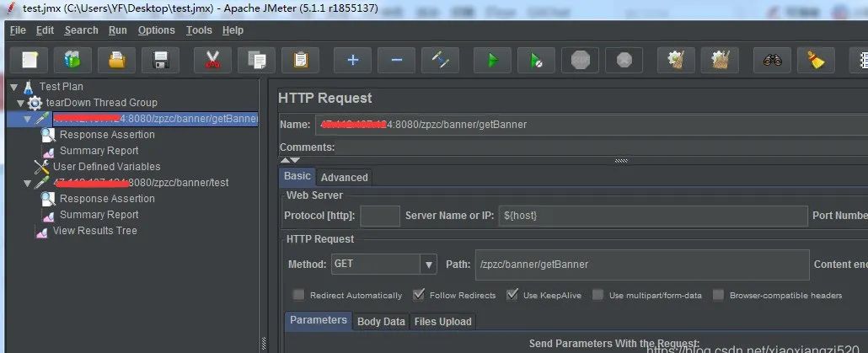Image resolution: width=868 pixels, height=353 pixels.
Task: Collapse all nodes with the minus icon
Action: (396, 60)
